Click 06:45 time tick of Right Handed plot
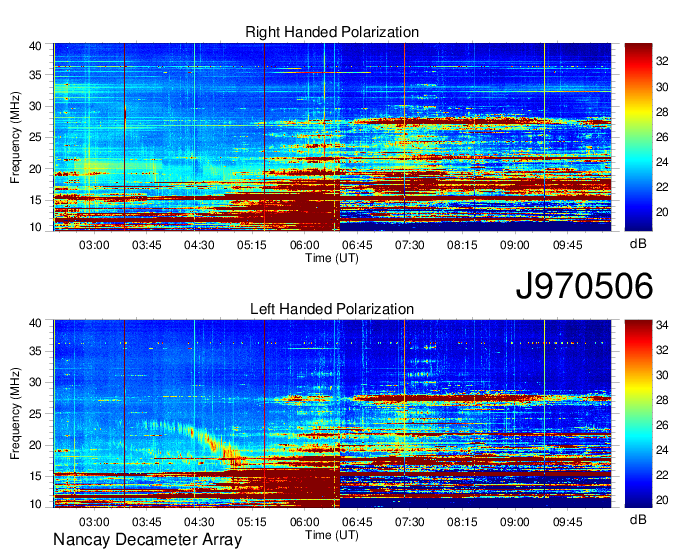 coord(357,245)
